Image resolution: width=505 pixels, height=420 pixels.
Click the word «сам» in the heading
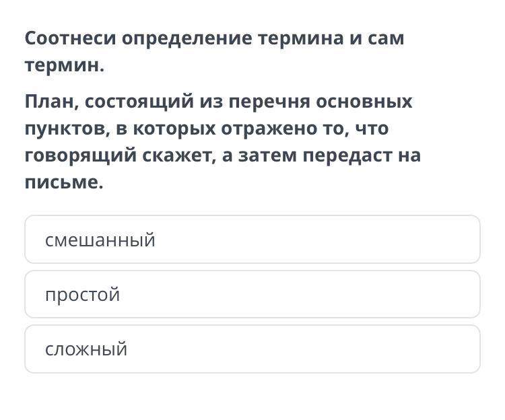386,38
